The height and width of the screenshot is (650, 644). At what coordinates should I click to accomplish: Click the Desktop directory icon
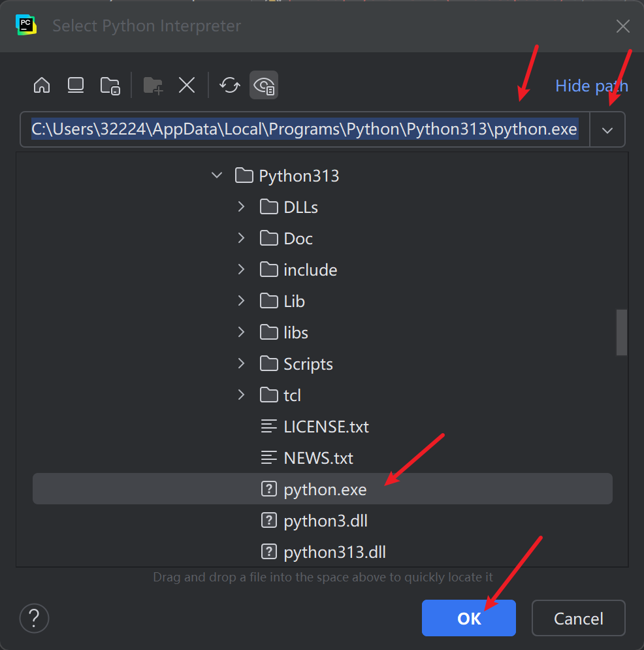point(76,86)
